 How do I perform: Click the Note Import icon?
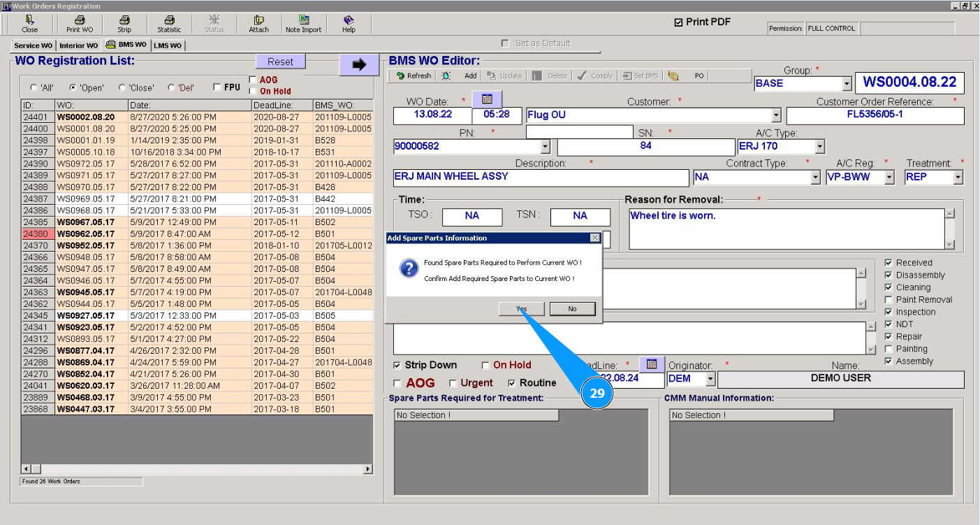[303, 24]
